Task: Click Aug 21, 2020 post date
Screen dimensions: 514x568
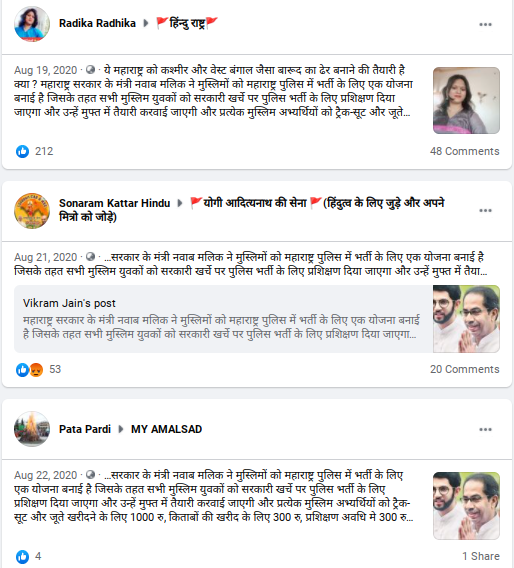Action: pos(46,257)
